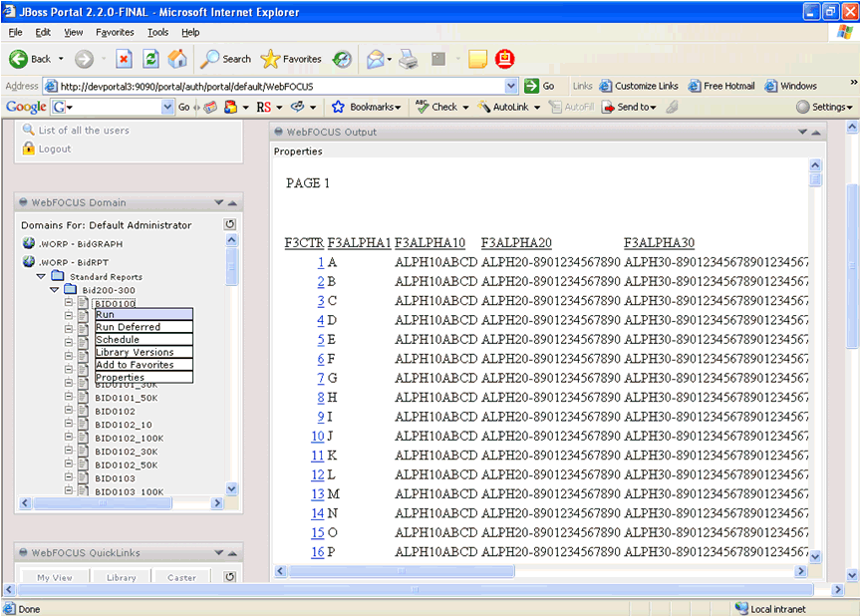Click the domain tree horizontal scrollbar thumb

(x=103, y=503)
